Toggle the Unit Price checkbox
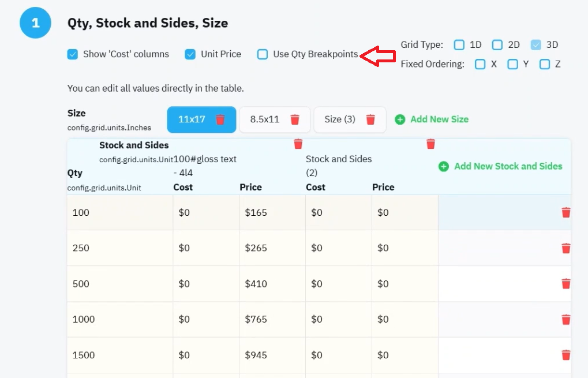 (190, 54)
